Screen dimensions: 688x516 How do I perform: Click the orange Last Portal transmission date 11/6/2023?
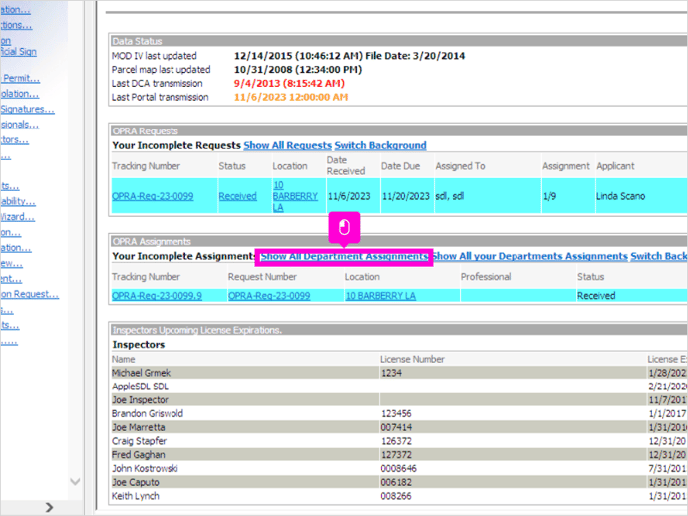pyautogui.click(x=291, y=97)
